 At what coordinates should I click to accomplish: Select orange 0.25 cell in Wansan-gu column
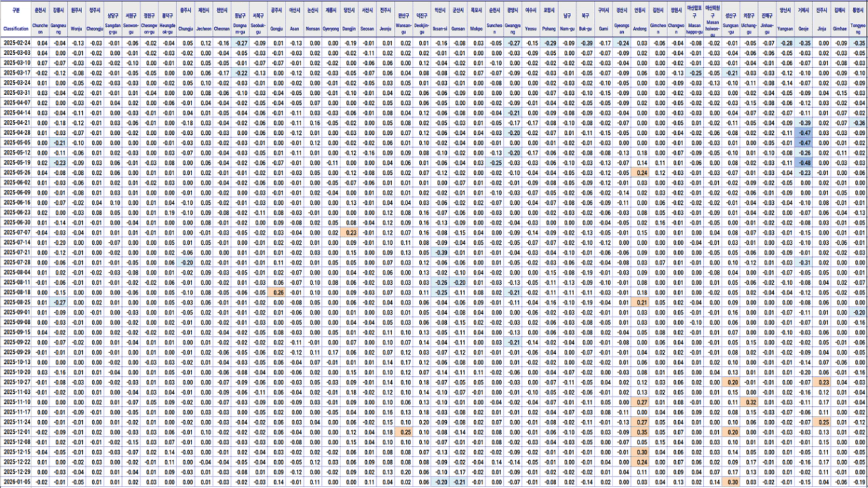coord(405,432)
